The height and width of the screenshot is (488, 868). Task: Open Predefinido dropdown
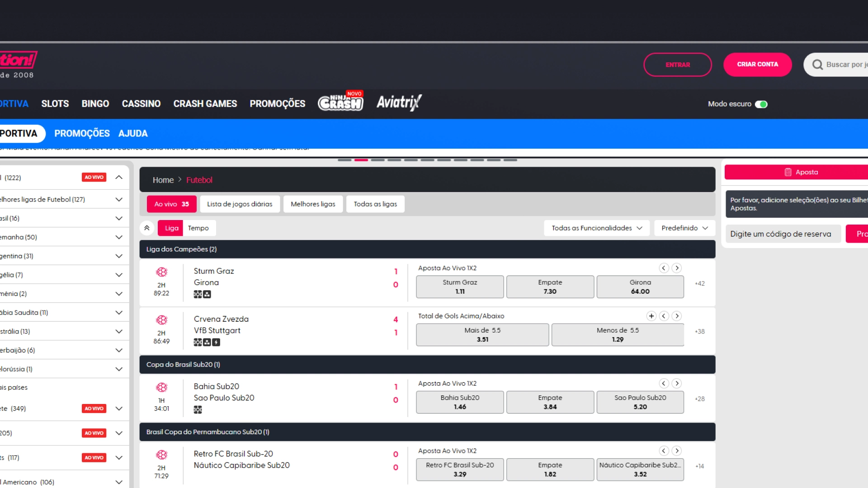[x=684, y=228]
